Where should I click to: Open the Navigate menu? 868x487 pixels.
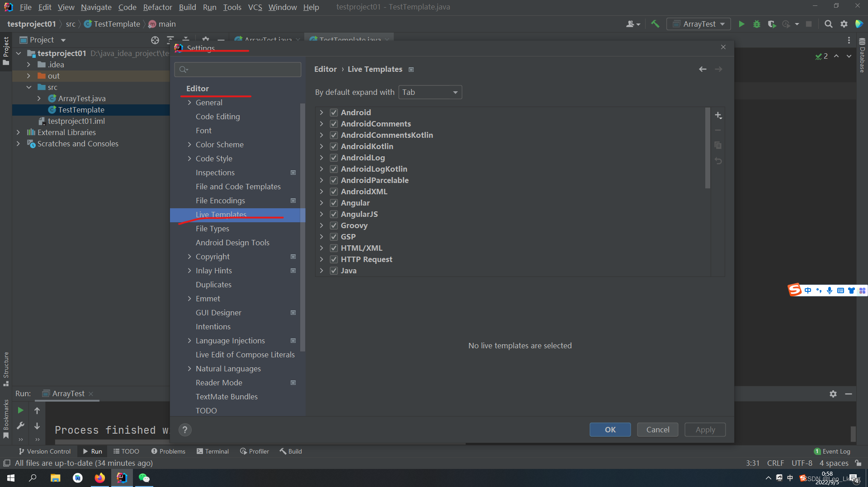96,7
